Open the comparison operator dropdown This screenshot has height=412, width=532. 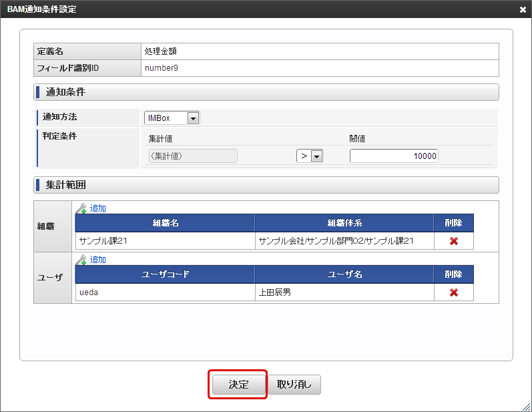[x=310, y=156]
